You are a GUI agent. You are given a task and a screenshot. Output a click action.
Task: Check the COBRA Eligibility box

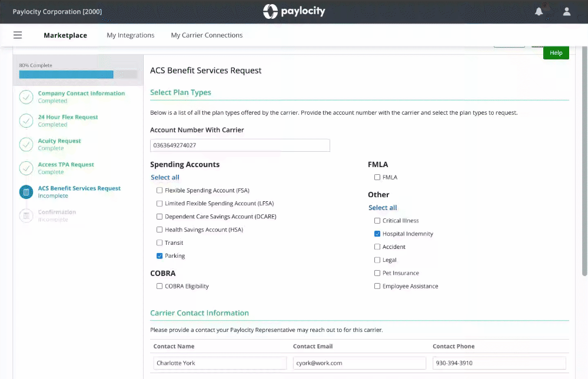[x=160, y=287]
